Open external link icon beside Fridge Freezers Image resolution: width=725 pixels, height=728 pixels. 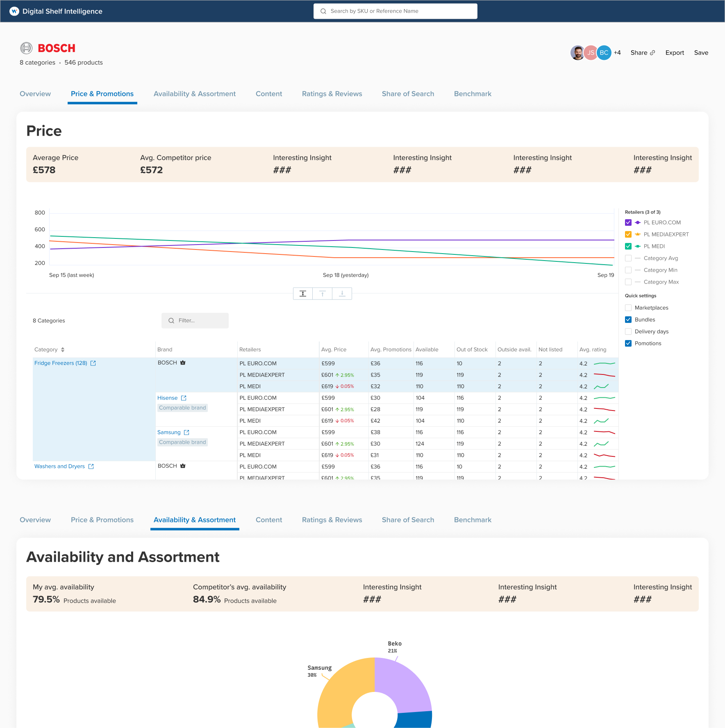(x=93, y=363)
